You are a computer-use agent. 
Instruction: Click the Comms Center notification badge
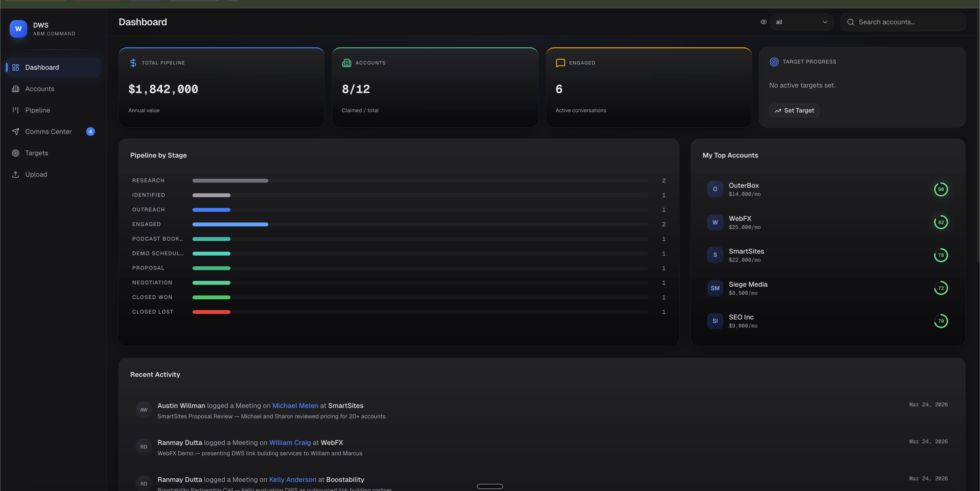tap(90, 131)
